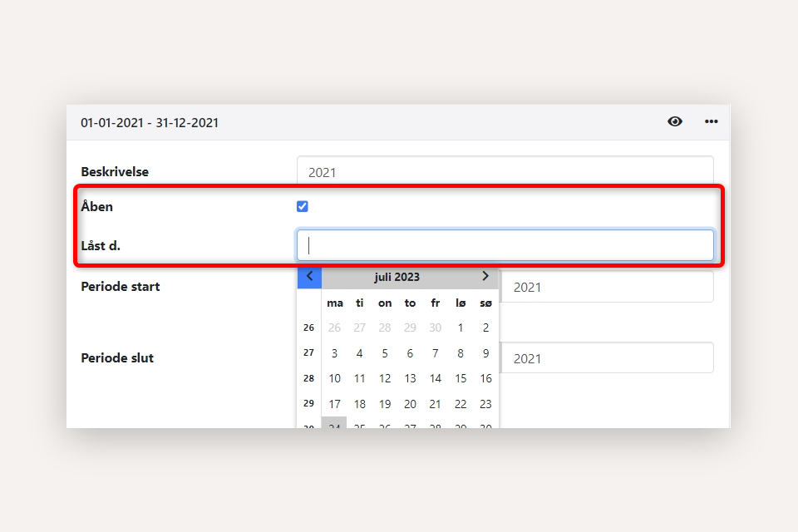Select July 23 in the calendar

click(485, 404)
